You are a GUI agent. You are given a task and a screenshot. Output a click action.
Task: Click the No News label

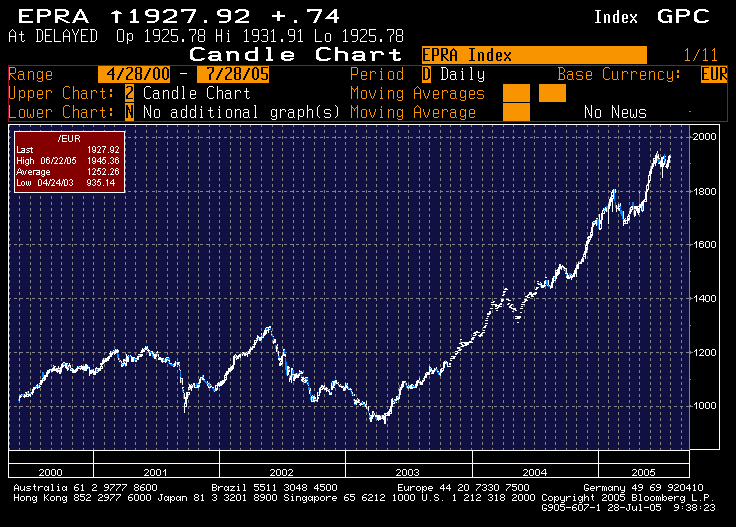tap(615, 112)
